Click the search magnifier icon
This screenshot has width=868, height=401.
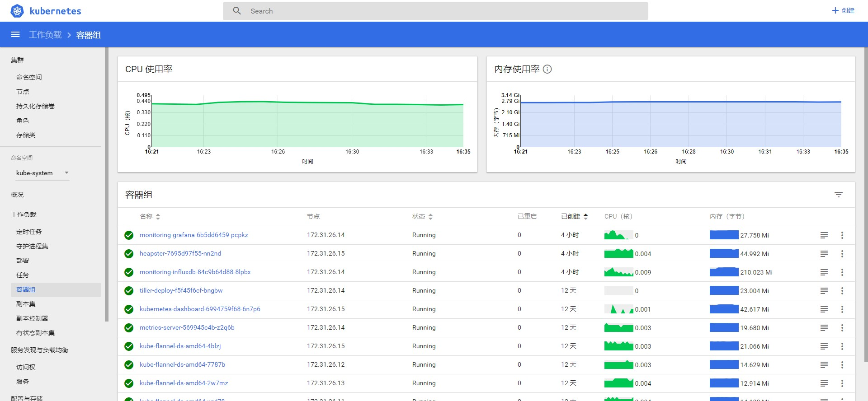237,11
